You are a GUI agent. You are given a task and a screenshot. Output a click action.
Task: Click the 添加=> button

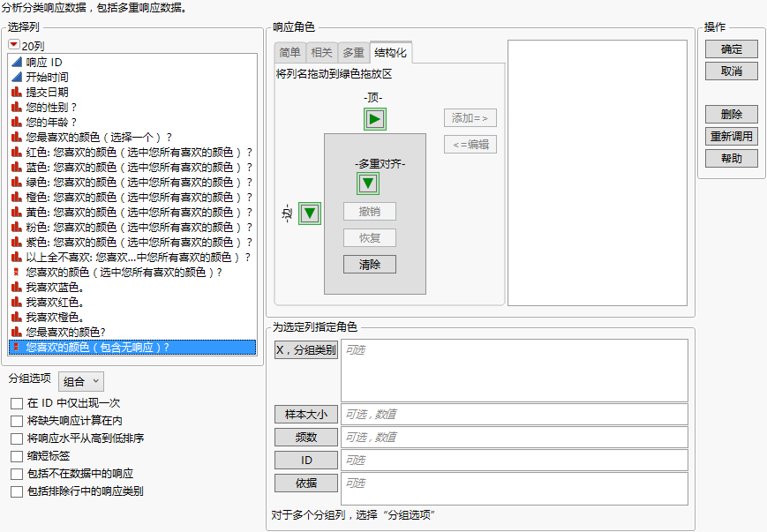470,118
